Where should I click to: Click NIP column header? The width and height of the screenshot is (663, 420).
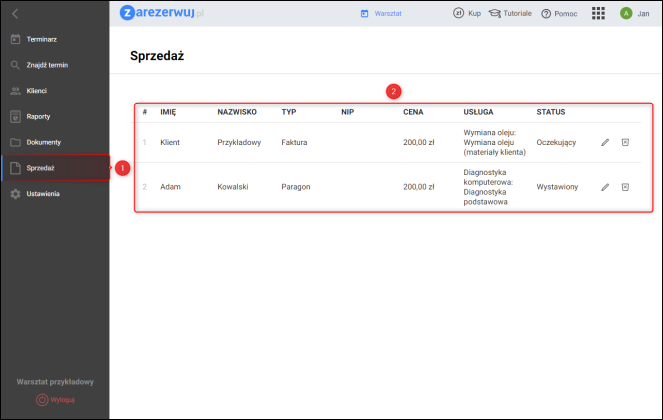pos(348,112)
